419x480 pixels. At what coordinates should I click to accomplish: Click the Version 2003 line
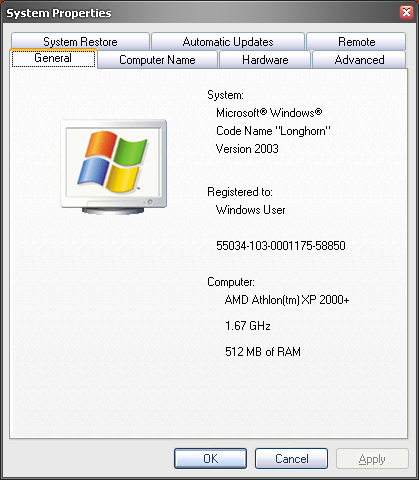247,149
